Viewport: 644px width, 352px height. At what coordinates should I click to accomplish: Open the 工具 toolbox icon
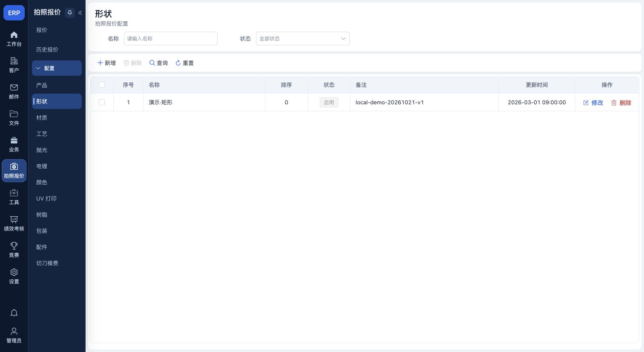click(x=14, y=197)
